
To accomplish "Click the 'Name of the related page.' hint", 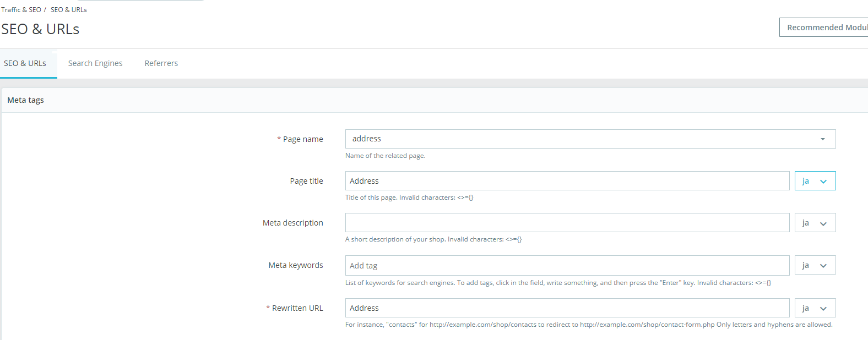I will (386, 156).
